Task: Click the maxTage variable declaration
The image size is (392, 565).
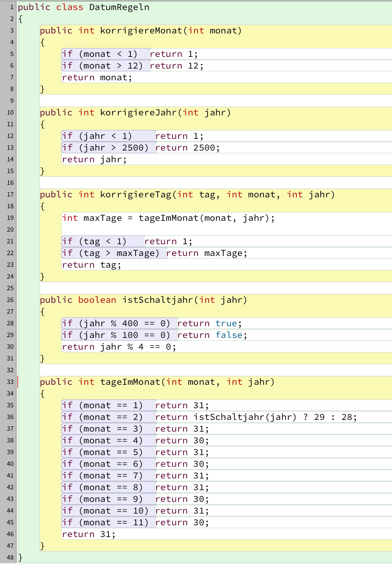Action: [x=103, y=218]
